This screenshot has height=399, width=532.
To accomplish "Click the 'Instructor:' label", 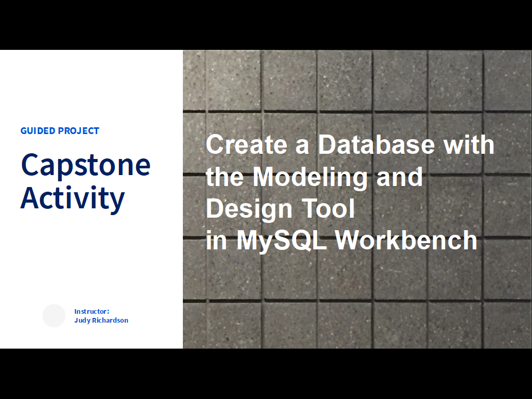I will pyautogui.click(x=91, y=311).
